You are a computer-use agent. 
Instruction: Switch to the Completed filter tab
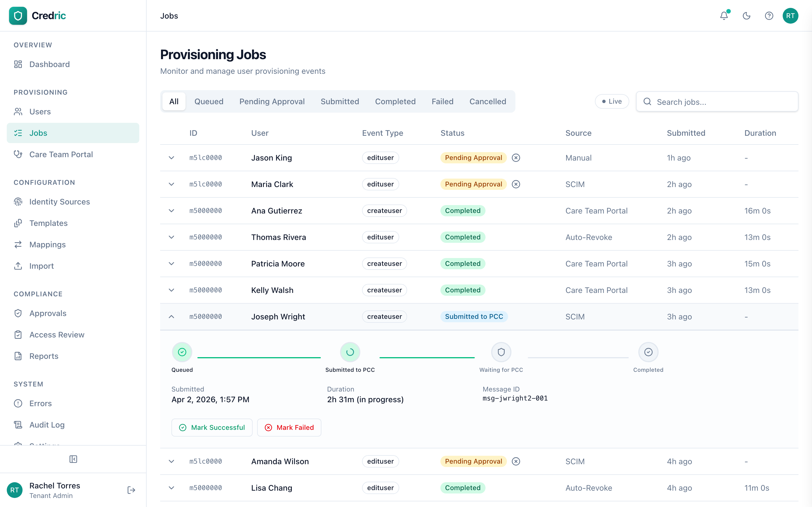click(395, 101)
